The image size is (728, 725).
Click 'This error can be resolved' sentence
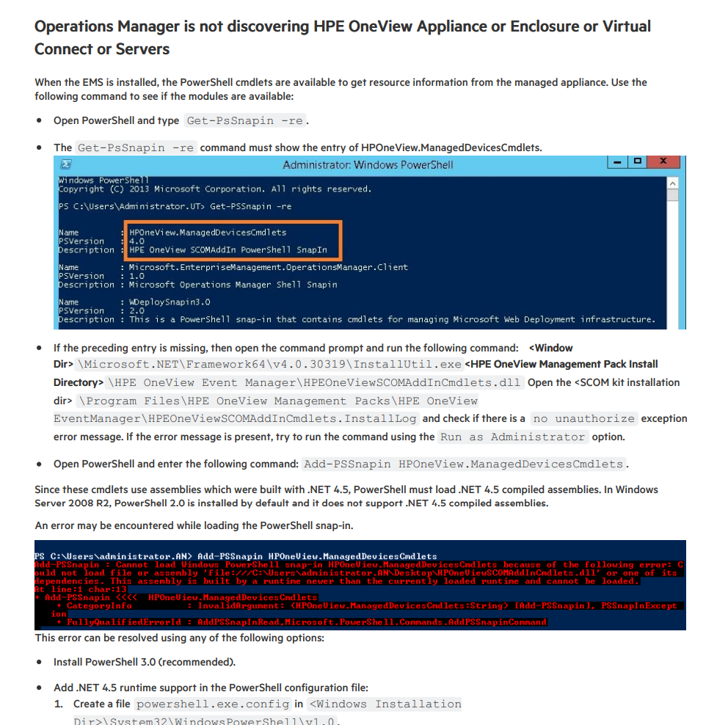[179, 638]
